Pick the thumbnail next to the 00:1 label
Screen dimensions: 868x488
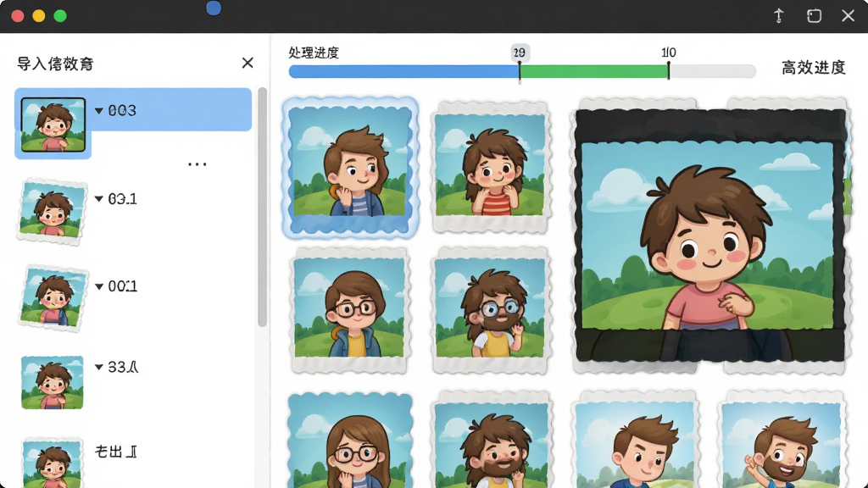(53, 297)
